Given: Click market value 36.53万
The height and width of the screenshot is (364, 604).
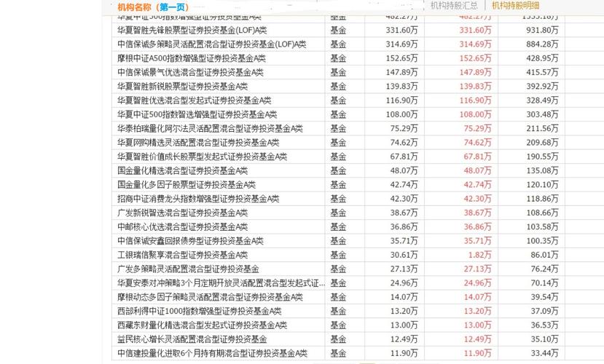Looking at the screenshot, I should [544, 325].
